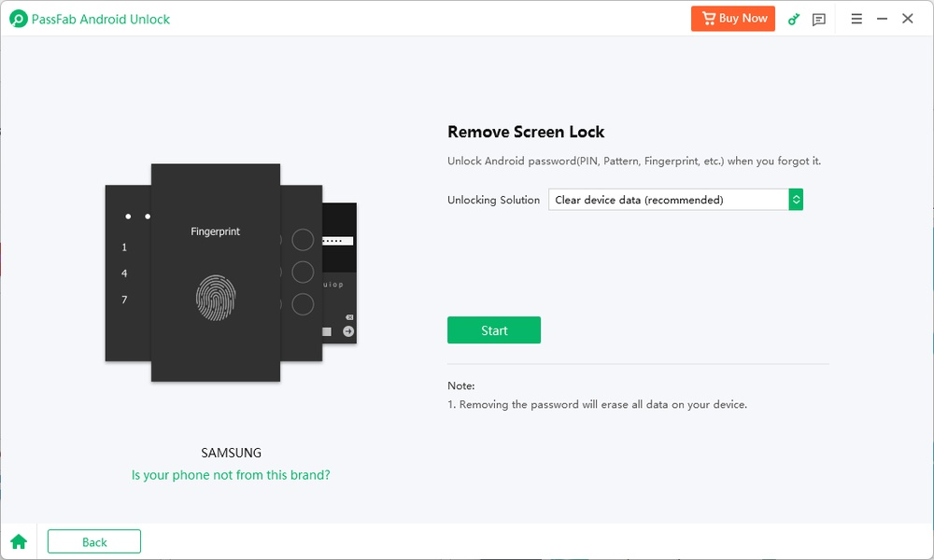Select the Clear device data combo box
934x560 pixels.
click(668, 200)
